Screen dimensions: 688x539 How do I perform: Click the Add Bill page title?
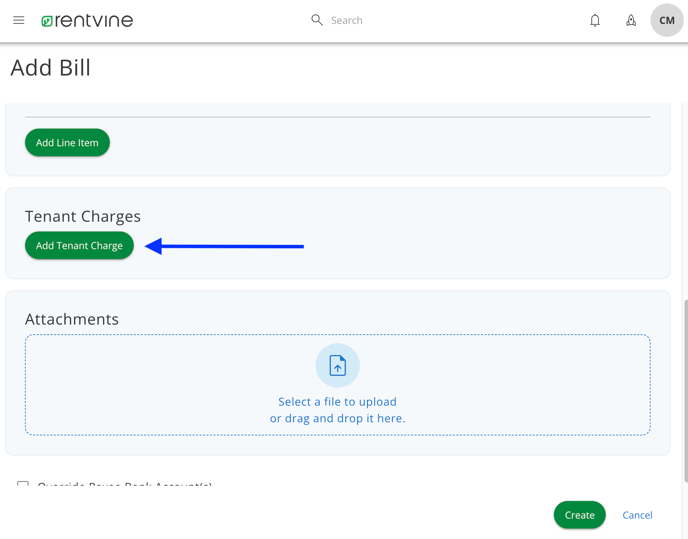[51, 68]
